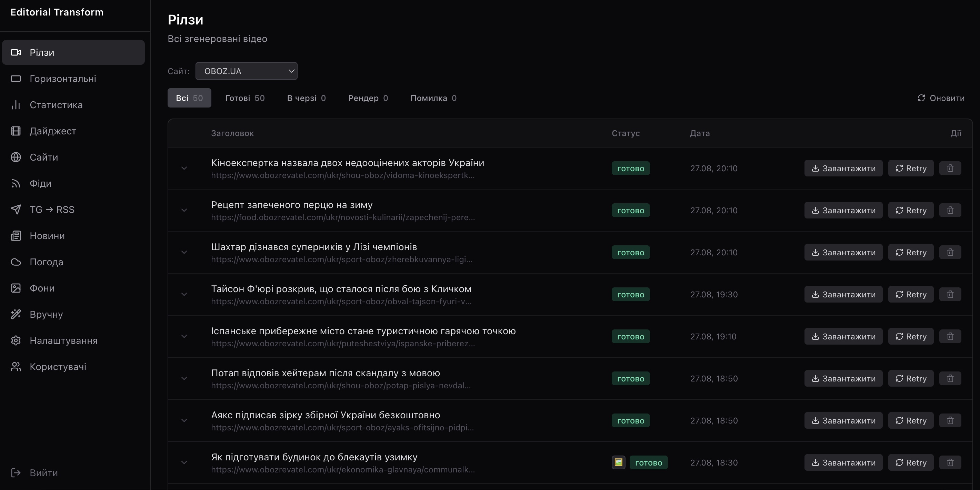This screenshot has height=490, width=980.
Task: Open the Горизонтальні sidebar item
Action: click(x=73, y=79)
